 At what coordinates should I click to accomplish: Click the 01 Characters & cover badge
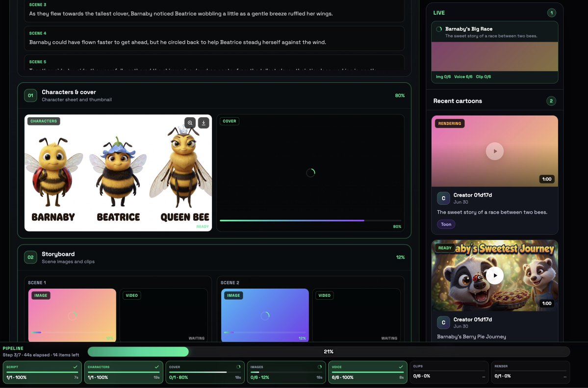pos(30,95)
